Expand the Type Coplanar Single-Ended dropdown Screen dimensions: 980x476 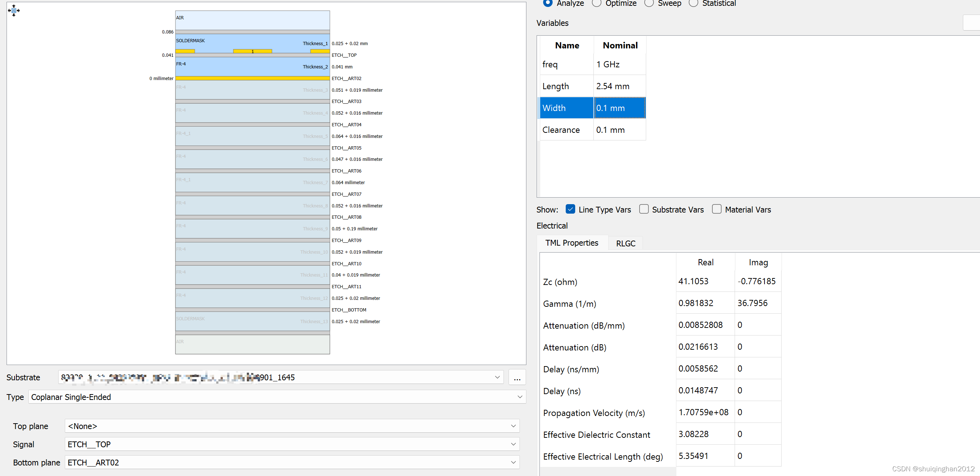(519, 397)
